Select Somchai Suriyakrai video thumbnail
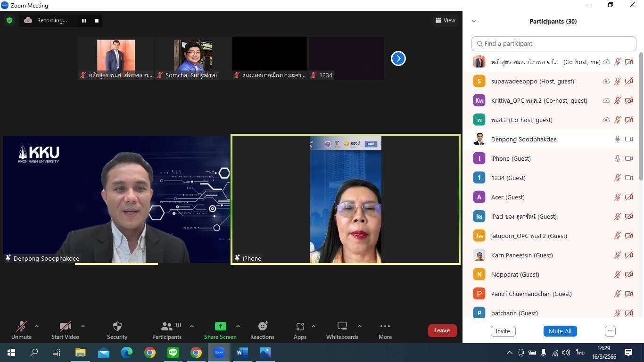The height and width of the screenshot is (362, 644). (x=193, y=58)
